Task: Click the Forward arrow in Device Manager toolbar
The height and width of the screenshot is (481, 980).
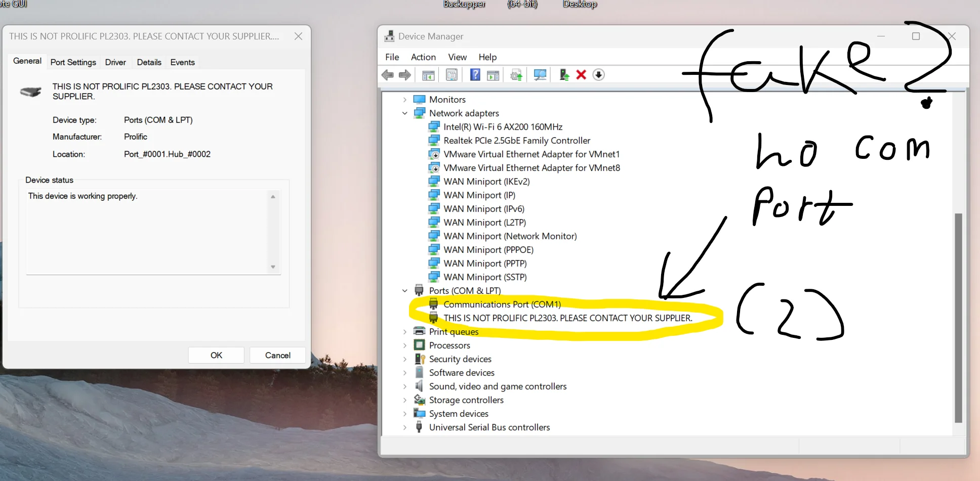Action: click(404, 75)
